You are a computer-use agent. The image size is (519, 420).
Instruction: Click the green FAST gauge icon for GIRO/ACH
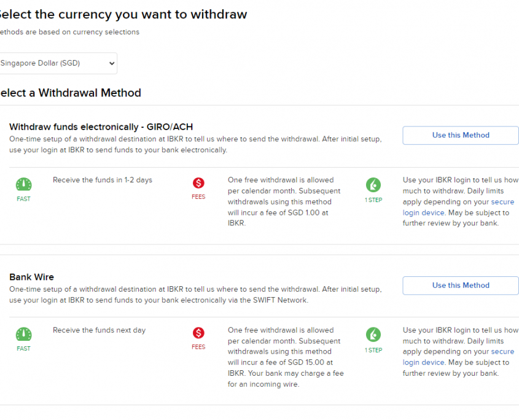coord(24,184)
